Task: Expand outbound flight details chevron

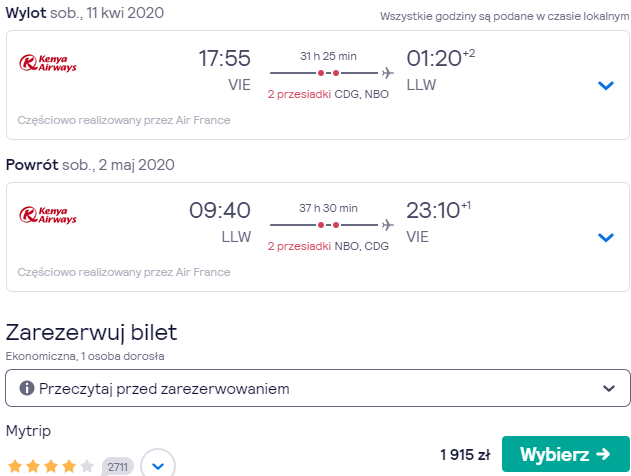Action: [605, 85]
